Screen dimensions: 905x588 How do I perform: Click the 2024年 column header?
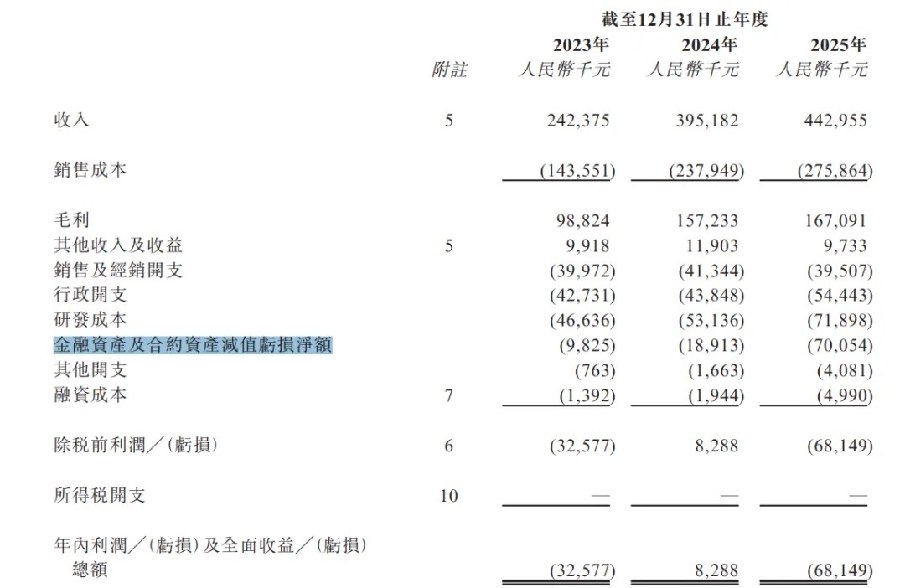click(710, 44)
